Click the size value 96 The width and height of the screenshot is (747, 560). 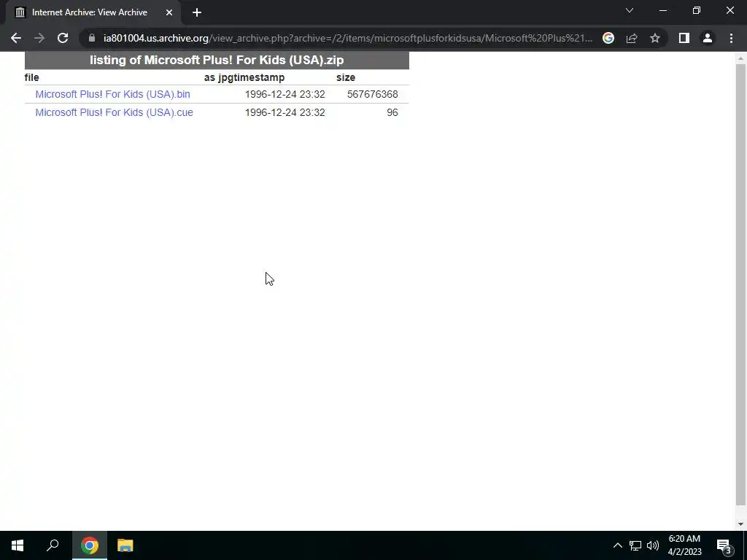392,112
